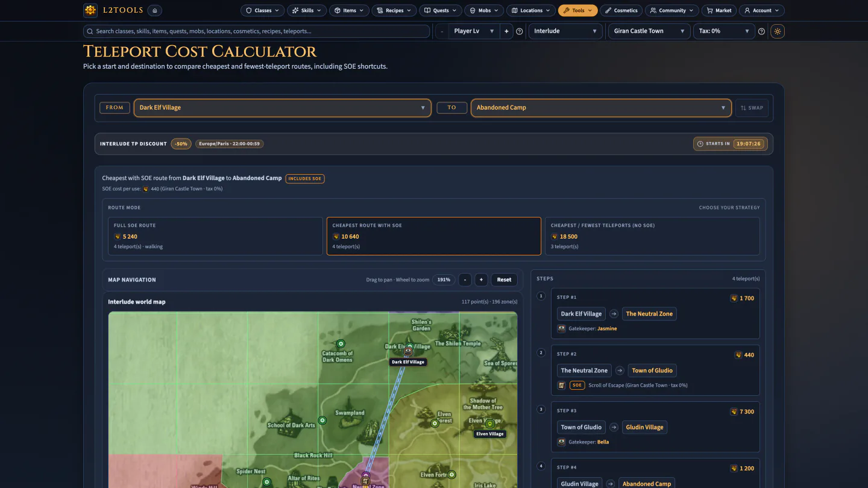Open the Quests menu
The image size is (868, 488).
(x=441, y=10)
